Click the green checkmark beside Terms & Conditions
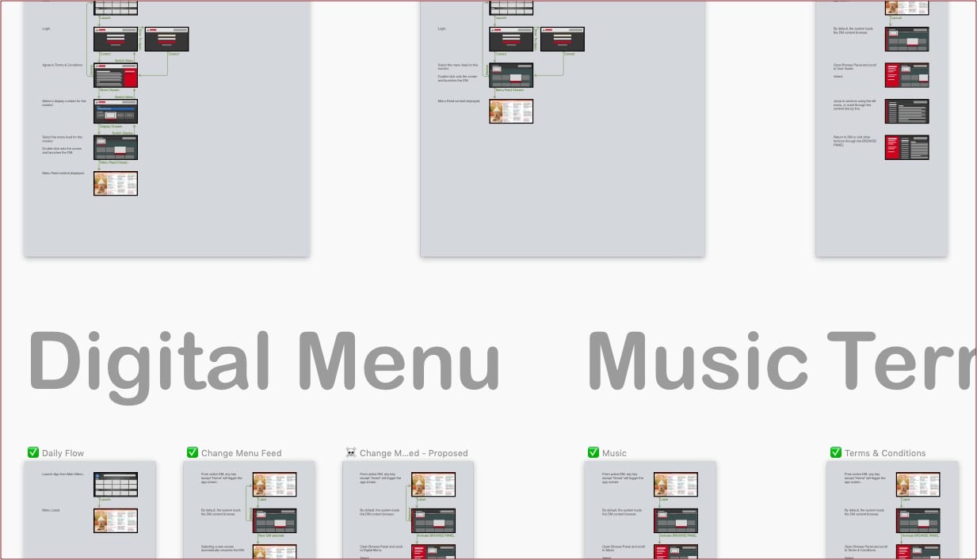 (x=835, y=453)
